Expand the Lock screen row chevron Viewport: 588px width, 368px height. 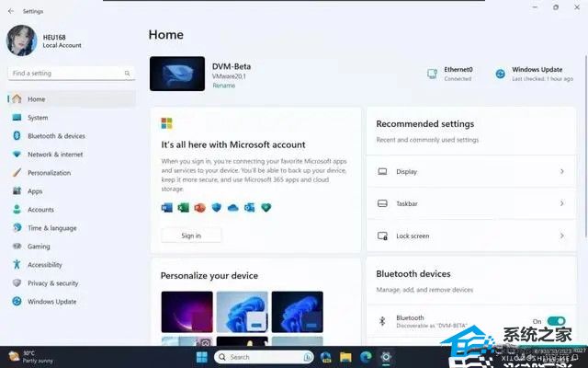(x=561, y=236)
